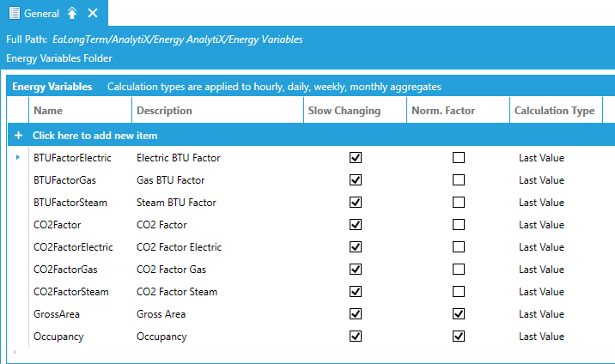
Task: Click the row indicator arrow beside BTUFactorElectric
Action: click(x=18, y=158)
